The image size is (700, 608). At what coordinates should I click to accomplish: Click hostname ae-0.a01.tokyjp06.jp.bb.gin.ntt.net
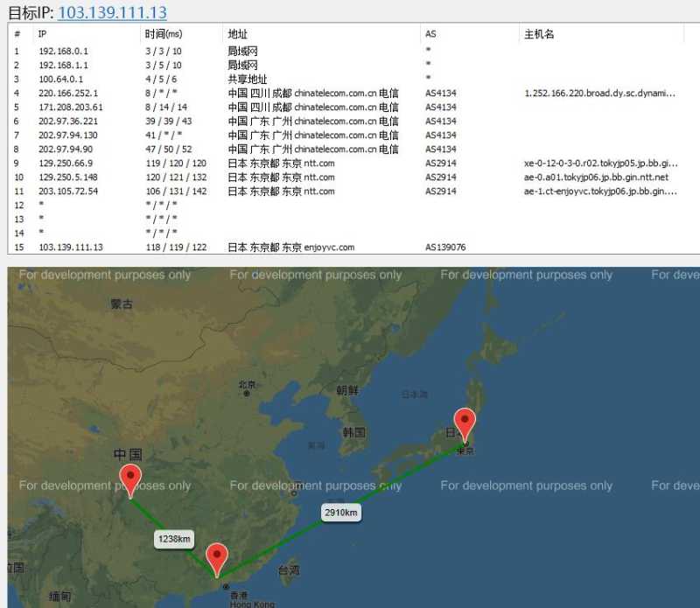pos(596,178)
